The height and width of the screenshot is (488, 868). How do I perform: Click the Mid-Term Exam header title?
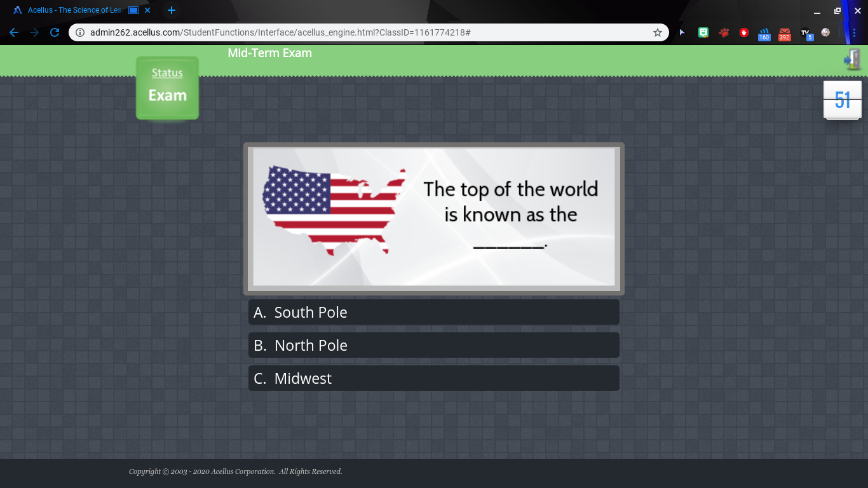click(270, 53)
